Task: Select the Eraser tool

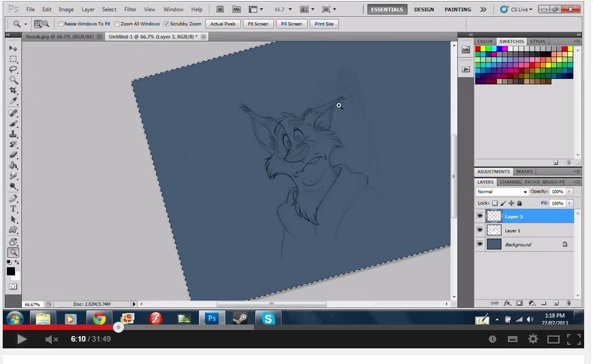Action: pos(13,155)
